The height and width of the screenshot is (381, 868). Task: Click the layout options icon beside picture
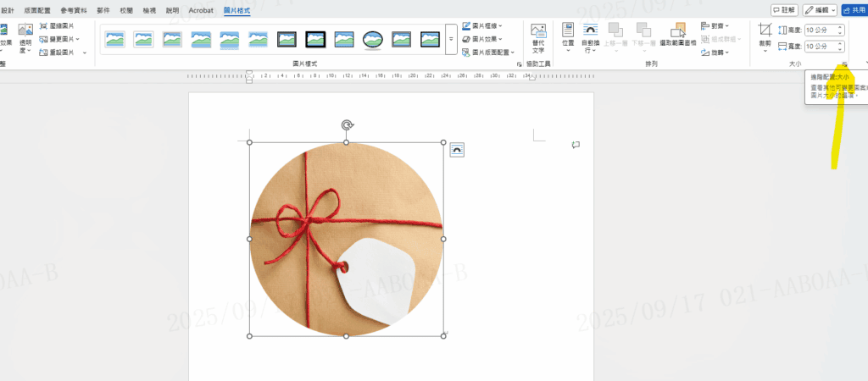coord(457,150)
